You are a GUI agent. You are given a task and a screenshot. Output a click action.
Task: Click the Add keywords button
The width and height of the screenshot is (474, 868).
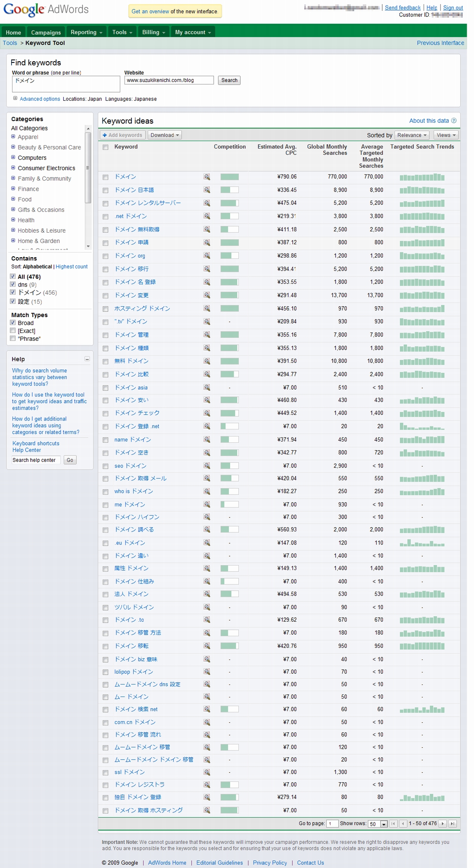coord(123,135)
